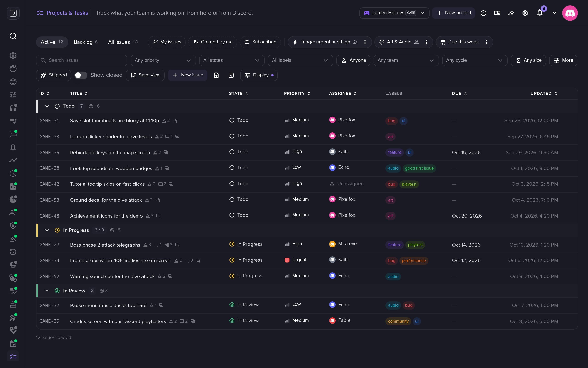Viewport: 588px width, 368px height.
Task: Collapse the sidebar panel icon
Action: 13,13
